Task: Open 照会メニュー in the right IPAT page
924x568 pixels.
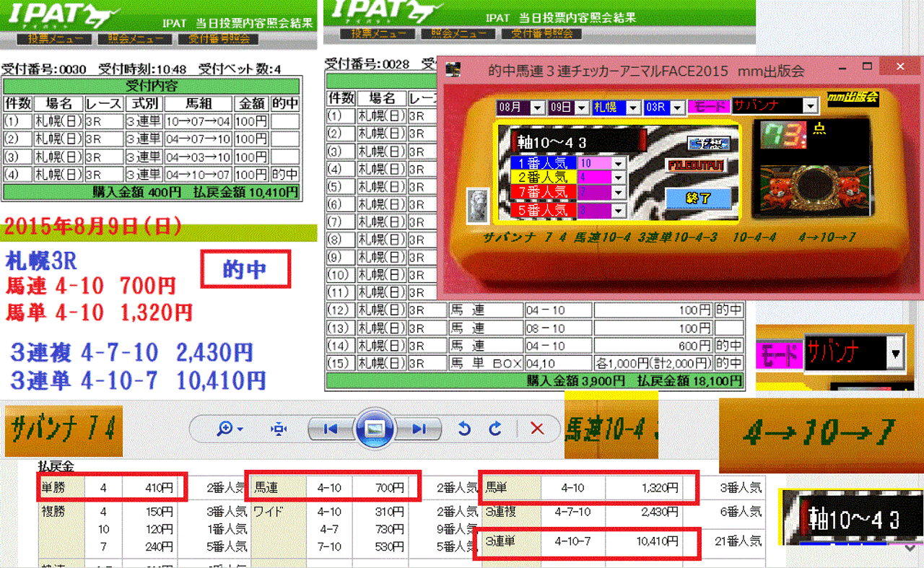Action: coord(458,34)
